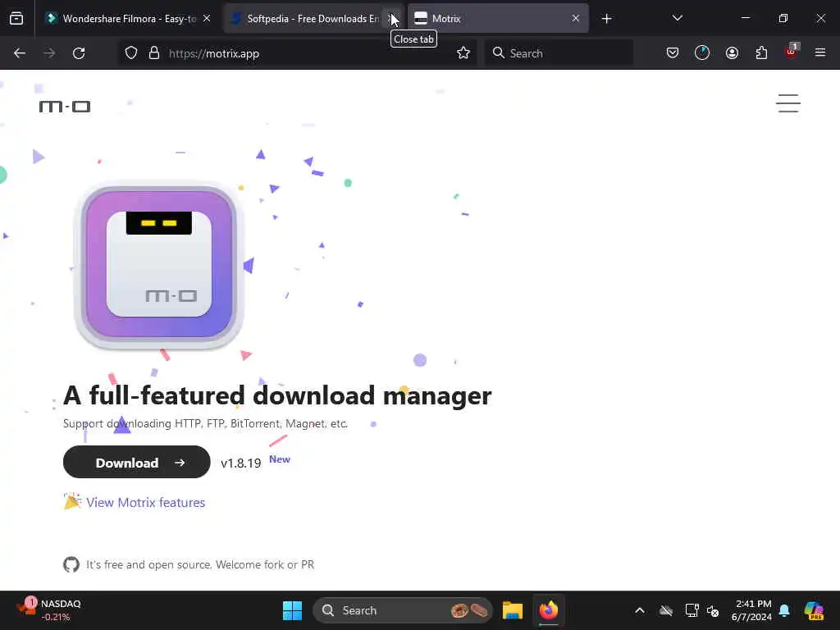Click the full-featured download manager heading
This screenshot has width=840, height=630.
(277, 396)
